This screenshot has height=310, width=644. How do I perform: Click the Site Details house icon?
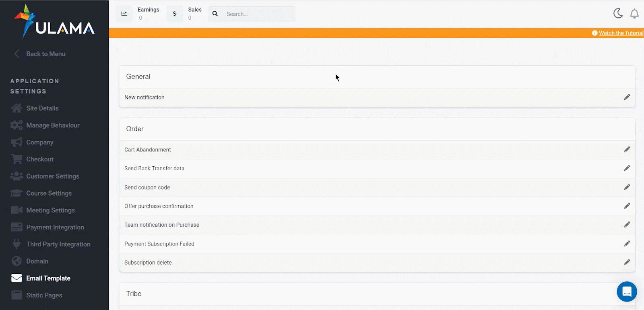[17, 108]
